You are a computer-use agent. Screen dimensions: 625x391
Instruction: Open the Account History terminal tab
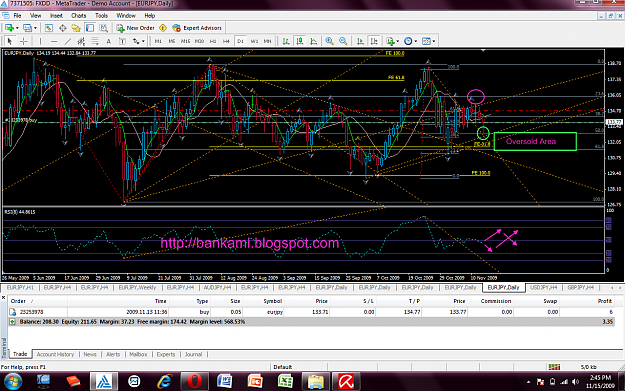pos(55,354)
